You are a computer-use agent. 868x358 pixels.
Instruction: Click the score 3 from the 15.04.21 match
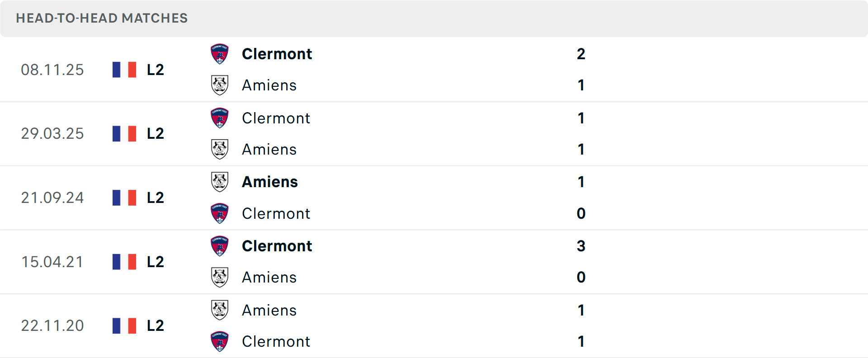click(581, 246)
